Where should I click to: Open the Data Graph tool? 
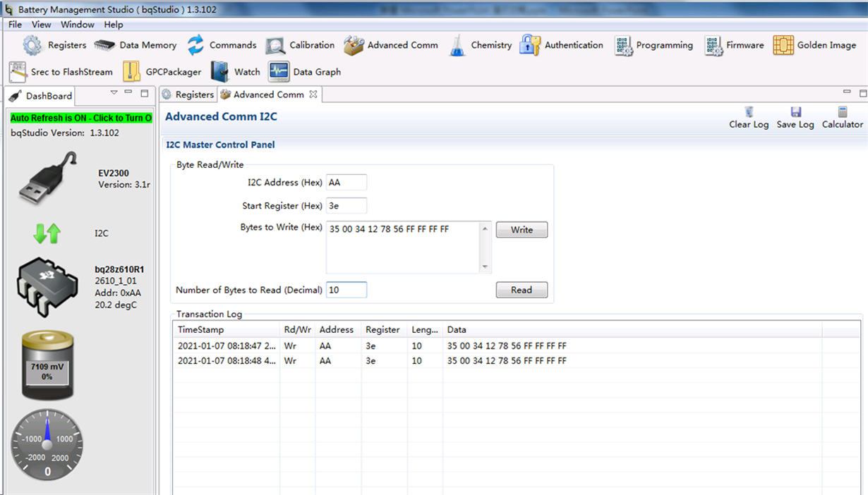pyautogui.click(x=304, y=72)
